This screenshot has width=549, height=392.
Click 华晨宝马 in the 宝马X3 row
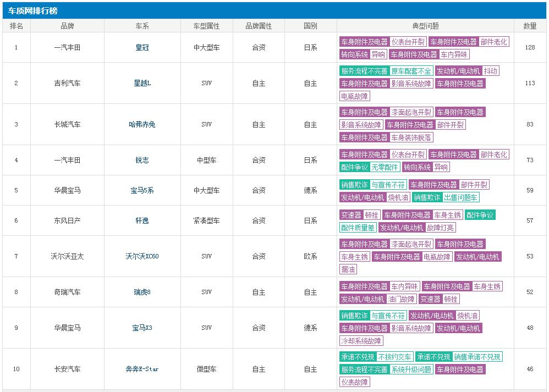[67, 328]
